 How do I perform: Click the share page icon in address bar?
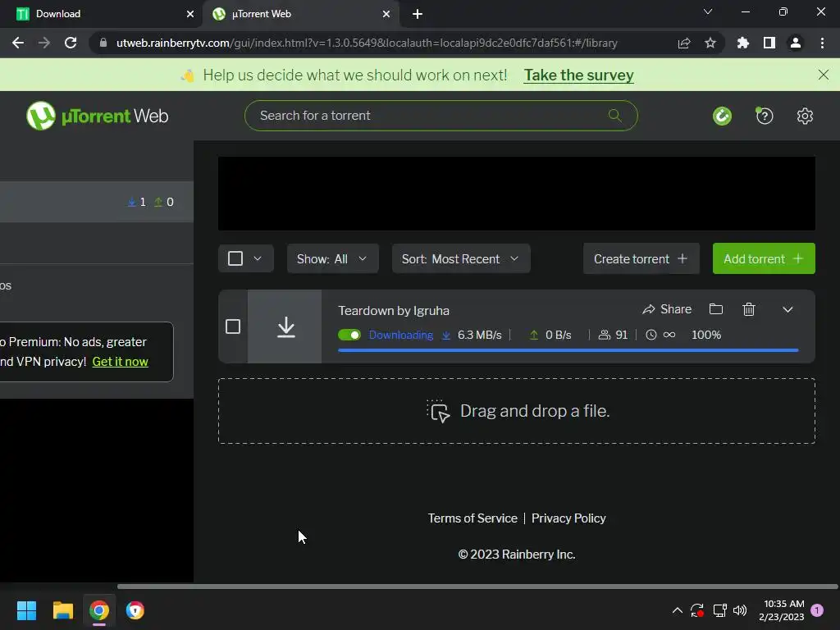click(684, 43)
